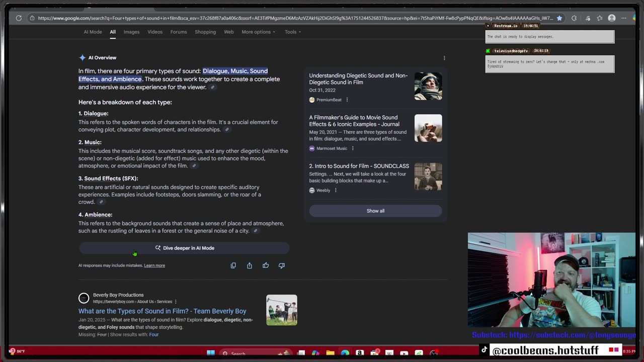Open SOUNDCLASS article thumbnail
This screenshot has width=644, height=362.
tap(428, 176)
